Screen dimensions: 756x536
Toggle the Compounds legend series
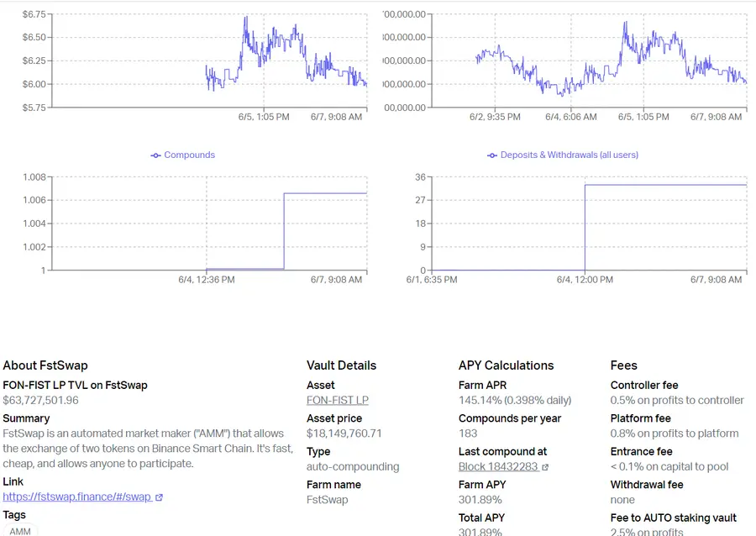tap(183, 155)
